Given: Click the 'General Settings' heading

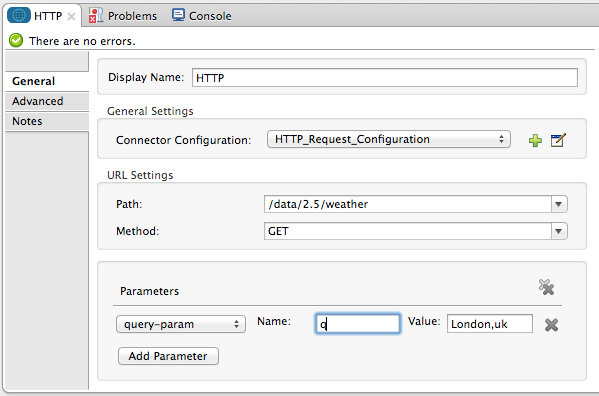Looking at the screenshot, I should click(150, 111).
